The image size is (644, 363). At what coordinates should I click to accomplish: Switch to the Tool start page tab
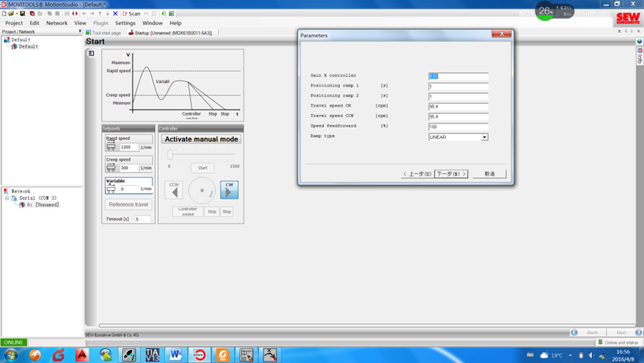103,33
